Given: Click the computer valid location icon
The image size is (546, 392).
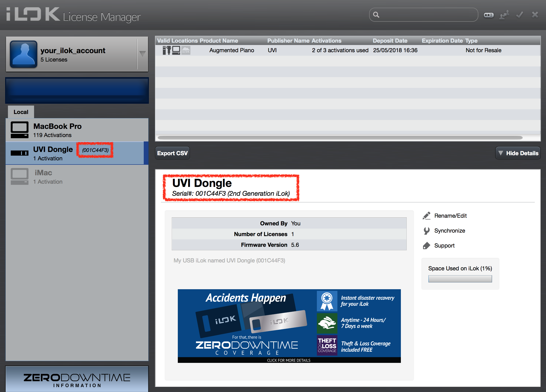Looking at the screenshot, I should coord(176,50).
